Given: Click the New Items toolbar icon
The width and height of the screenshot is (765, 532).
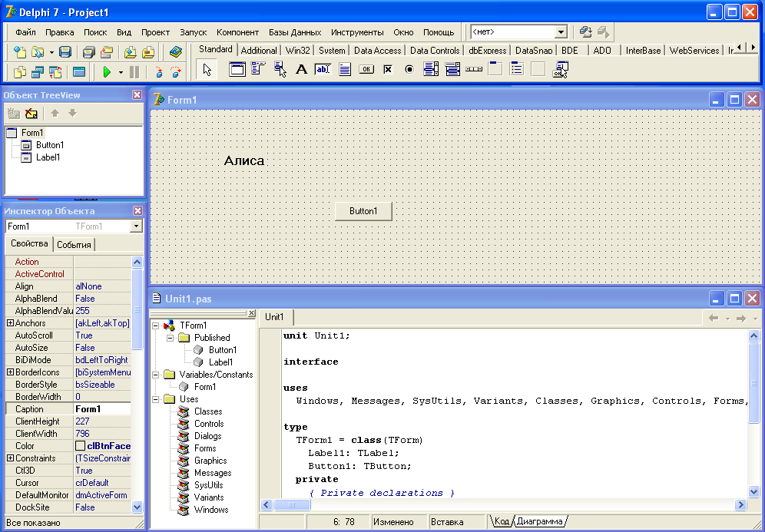Looking at the screenshot, I should pos(19,51).
